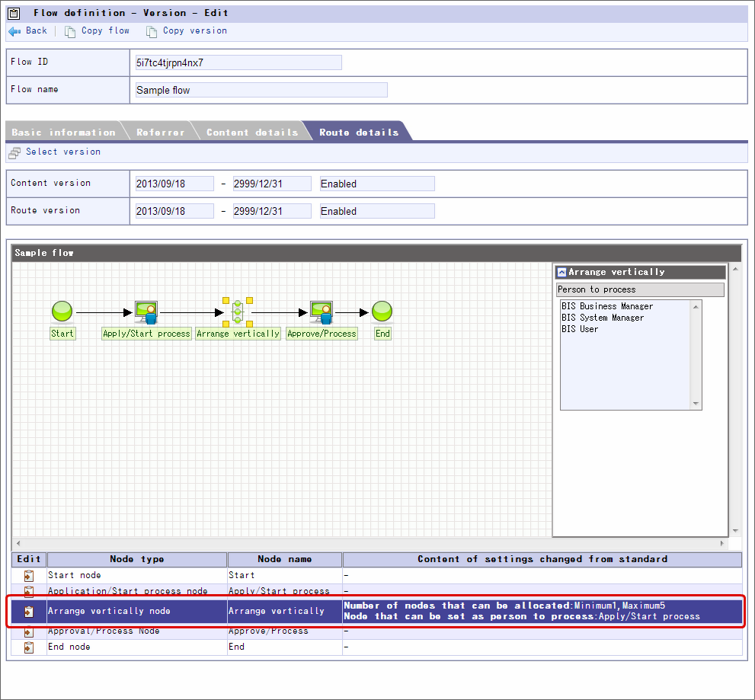The width and height of the screenshot is (755, 700).
Task: Click canvas horizontal scrollbar left arrow
Action: [18, 543]
